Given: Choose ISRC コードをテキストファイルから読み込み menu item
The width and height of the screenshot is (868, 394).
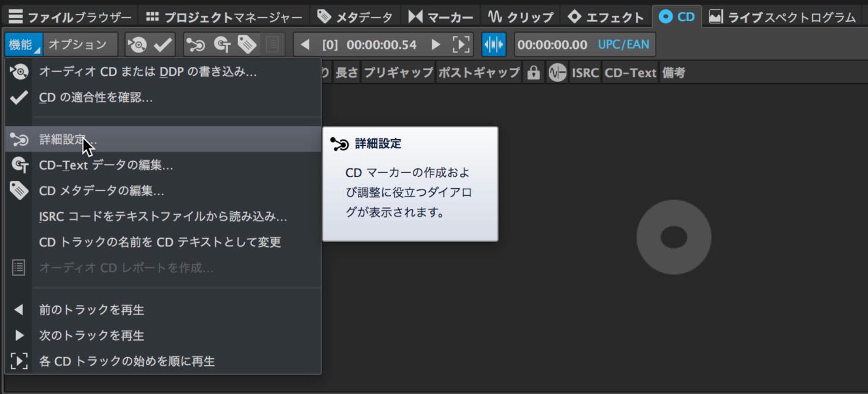Looking at the screenshot, I should [x=163, y=217].
